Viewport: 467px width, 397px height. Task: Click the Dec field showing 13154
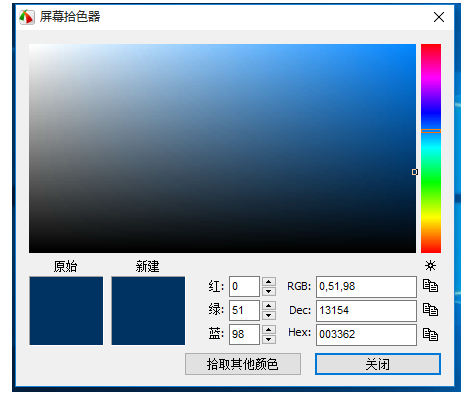(x=366, y=310)
